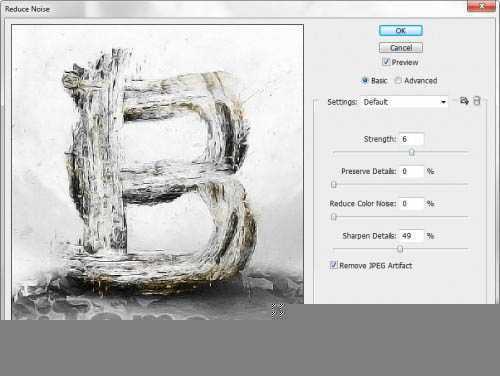Click the Preserve Details value field
Screen dimensions: 500x376
[412, 171]
